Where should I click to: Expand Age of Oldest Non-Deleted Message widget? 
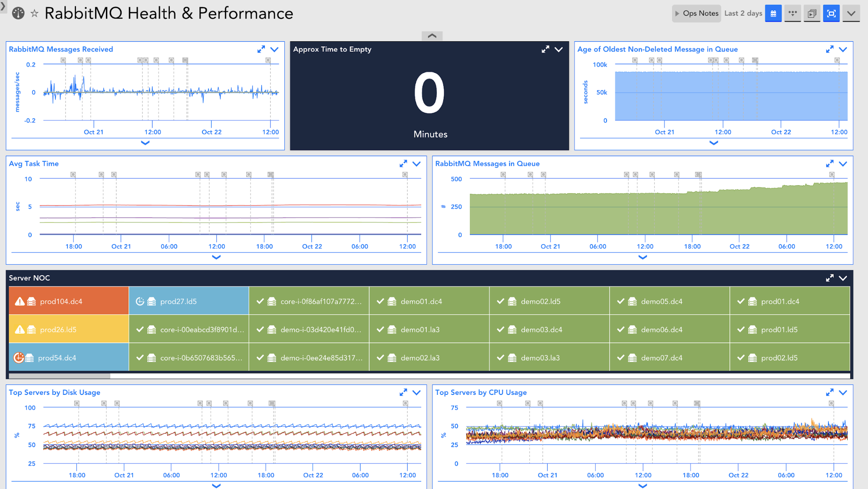coord(830,49)
